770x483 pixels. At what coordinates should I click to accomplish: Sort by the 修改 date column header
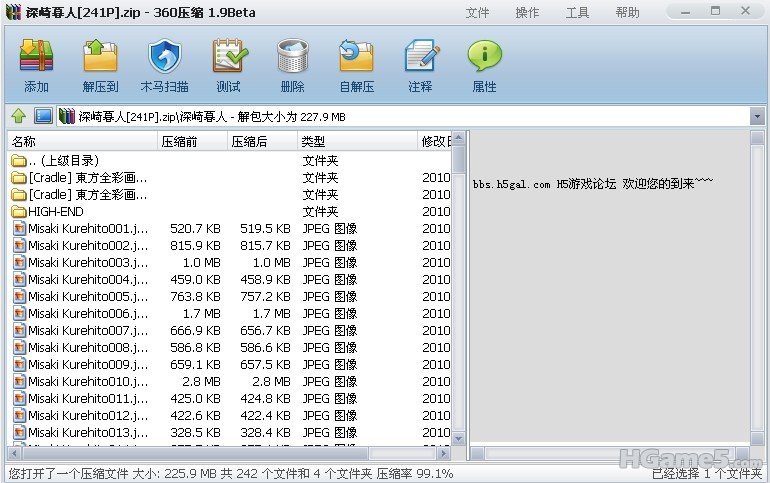coord(435,142)
